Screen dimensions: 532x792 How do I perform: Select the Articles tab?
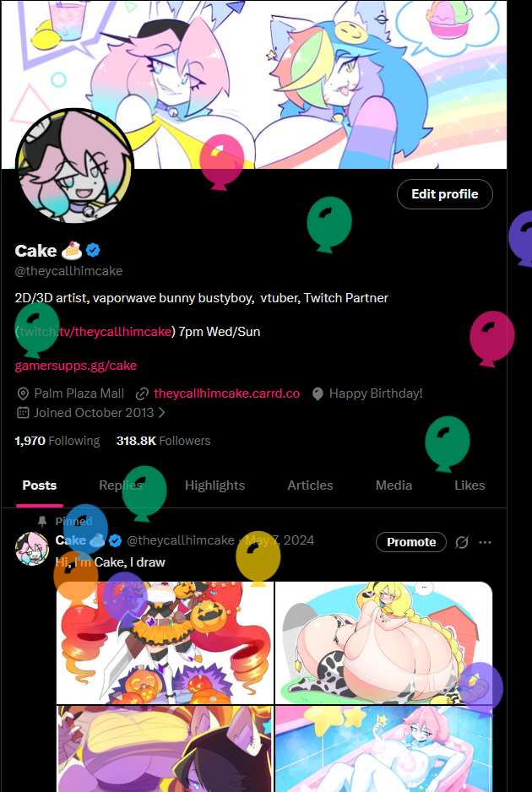(310, 486)
